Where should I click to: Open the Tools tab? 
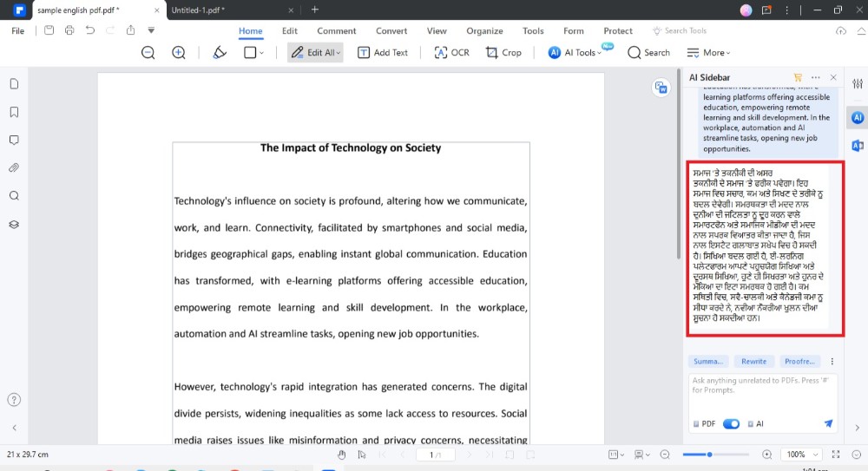coord(533,31)
